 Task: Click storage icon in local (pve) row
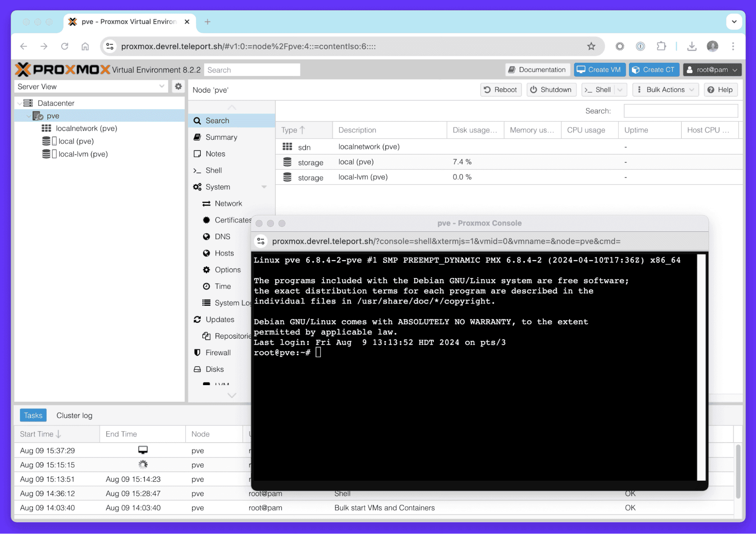(x=287, y=162)
